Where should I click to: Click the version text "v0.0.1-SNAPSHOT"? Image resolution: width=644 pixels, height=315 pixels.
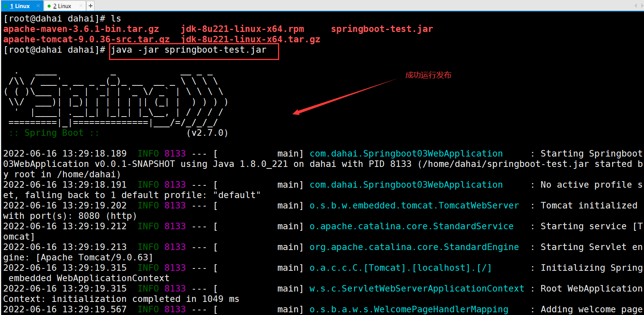(x=135, y=164)
